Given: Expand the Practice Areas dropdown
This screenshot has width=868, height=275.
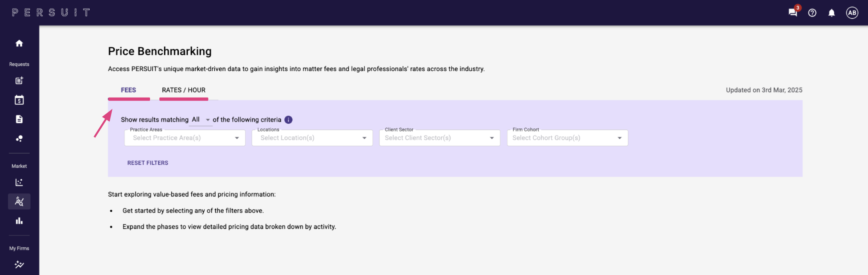Looking at the screenshot, I should (x=185, y=138).
